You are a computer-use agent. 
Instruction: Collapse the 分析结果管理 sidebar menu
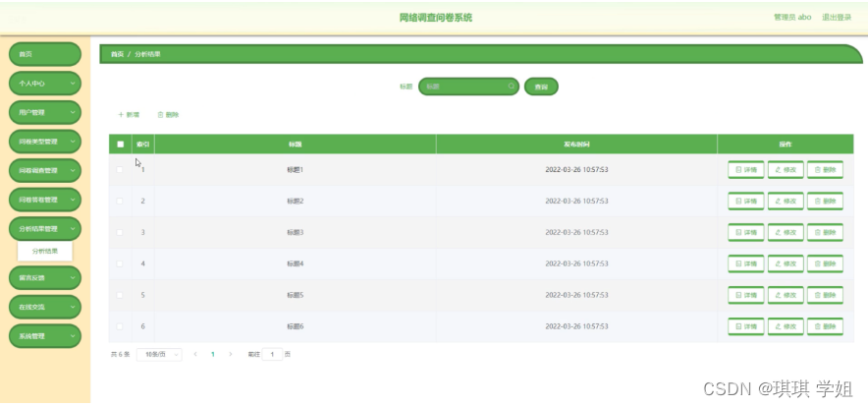click(x=45, y=229)
